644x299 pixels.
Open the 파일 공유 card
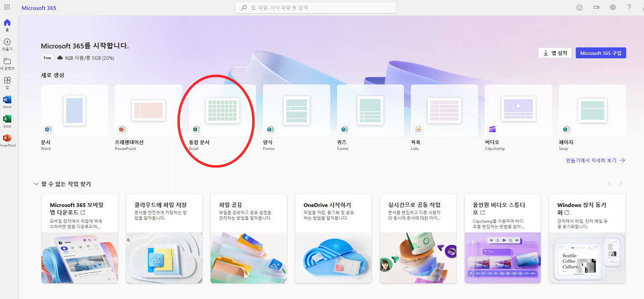pos(249,239)
